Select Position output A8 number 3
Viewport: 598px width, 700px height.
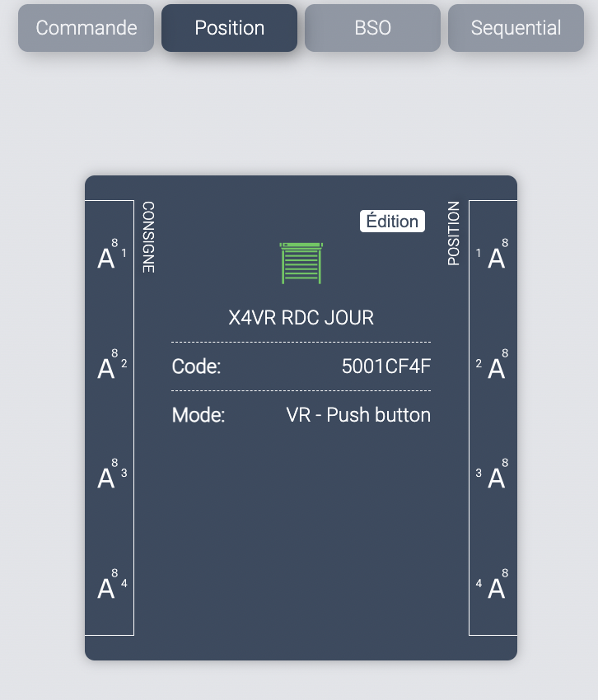[494, 476]
